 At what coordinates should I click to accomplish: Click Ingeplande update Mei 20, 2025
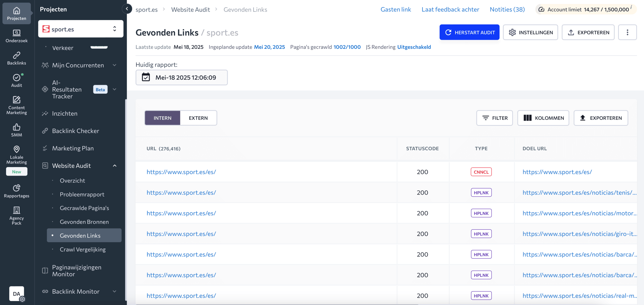coord(269,47)
